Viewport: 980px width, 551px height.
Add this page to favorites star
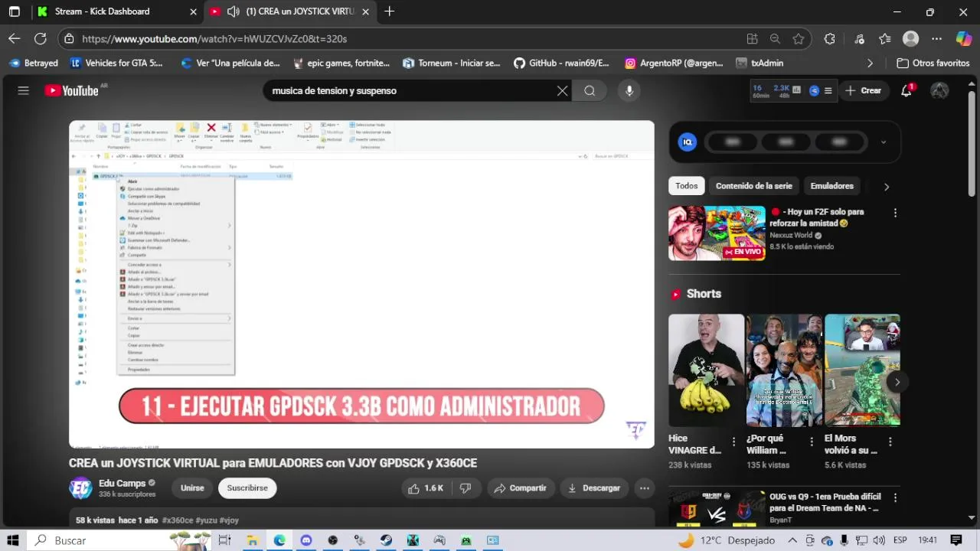pos(799,38)
